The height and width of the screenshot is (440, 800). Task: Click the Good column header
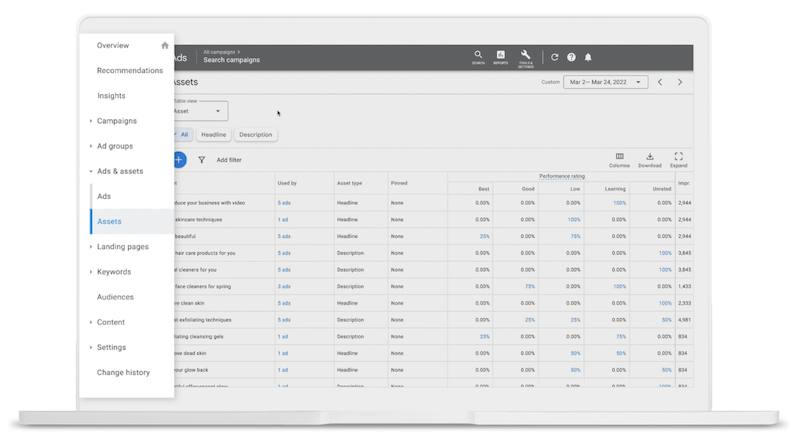(x=528, y=189)
